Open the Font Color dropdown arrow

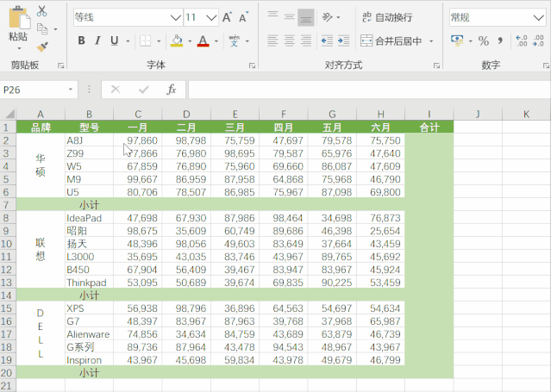click(x=216, y=41)
